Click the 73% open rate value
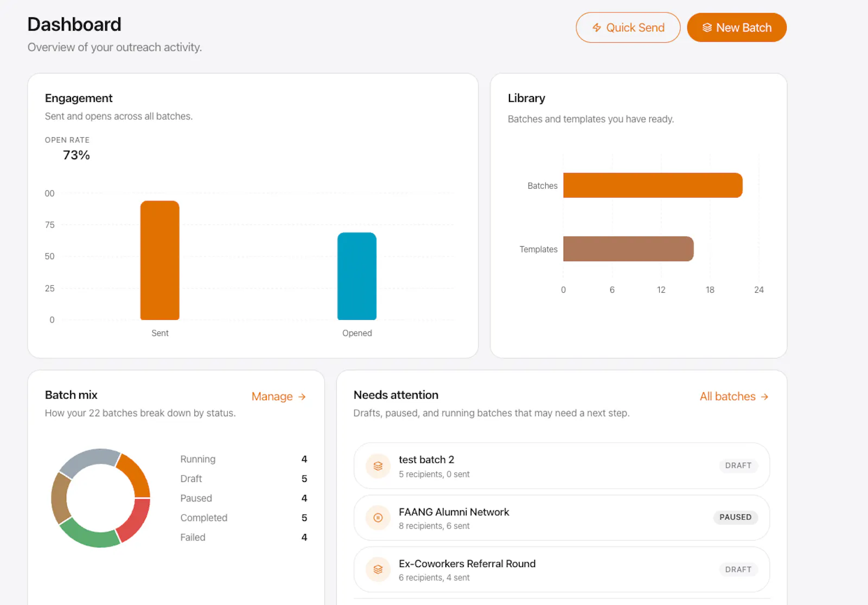The width and height of the screenshot is (868, 605). pos(76,155)
